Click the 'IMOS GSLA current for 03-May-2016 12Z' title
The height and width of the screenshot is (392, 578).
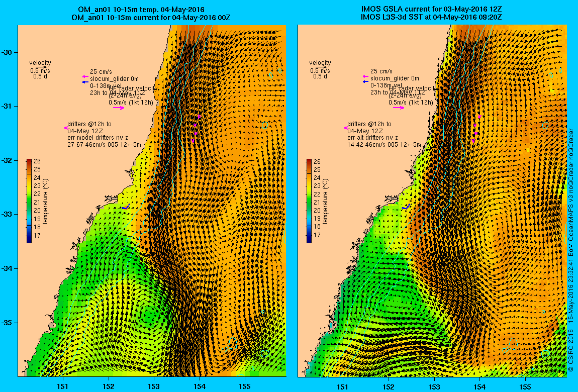(x=431, y=10)
